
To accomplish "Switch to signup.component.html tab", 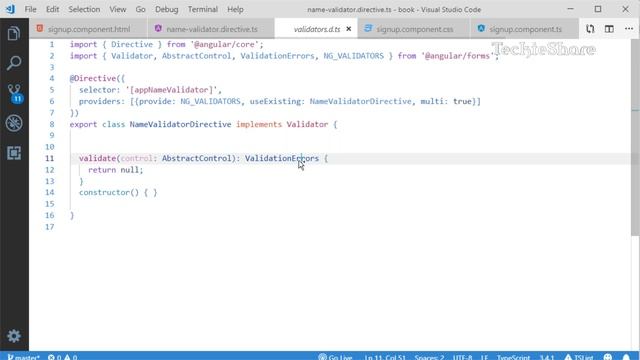I will [89, 29].
